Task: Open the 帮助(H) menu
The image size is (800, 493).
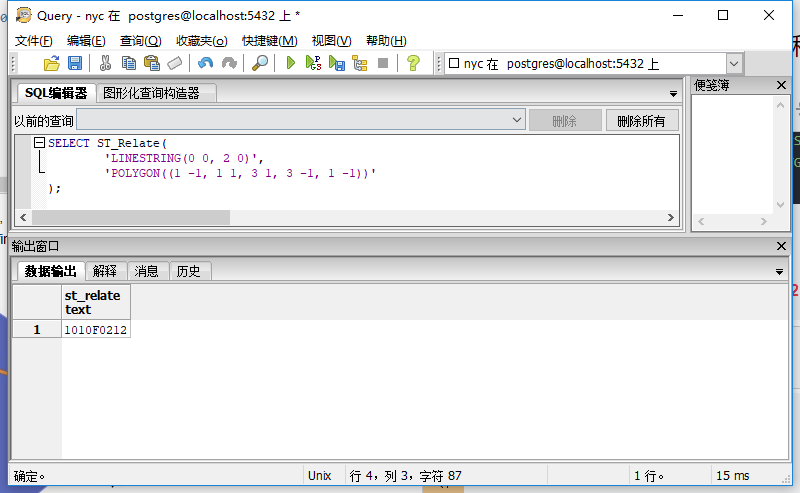Action: pos(386,41)
